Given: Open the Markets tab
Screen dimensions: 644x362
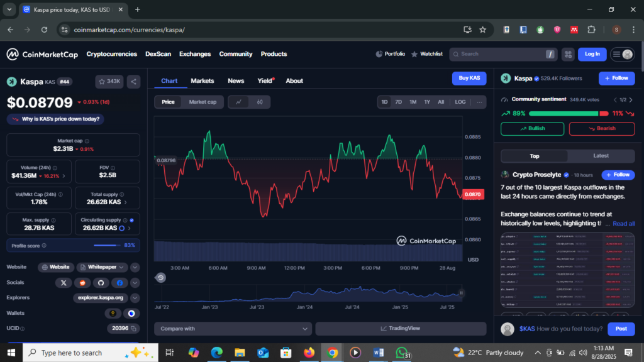Looking at the screenshot, I should (203, 80).
